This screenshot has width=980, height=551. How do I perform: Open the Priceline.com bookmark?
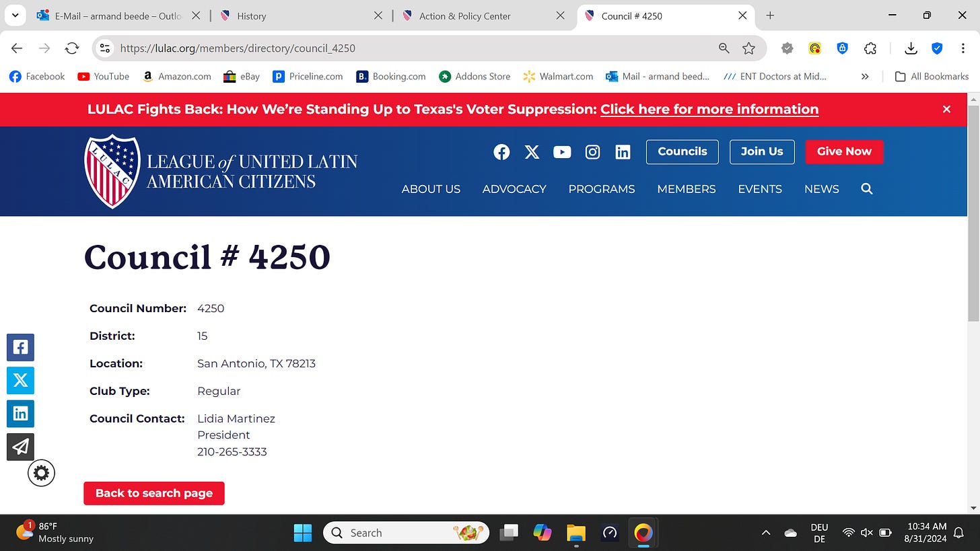tap(308, 77)
